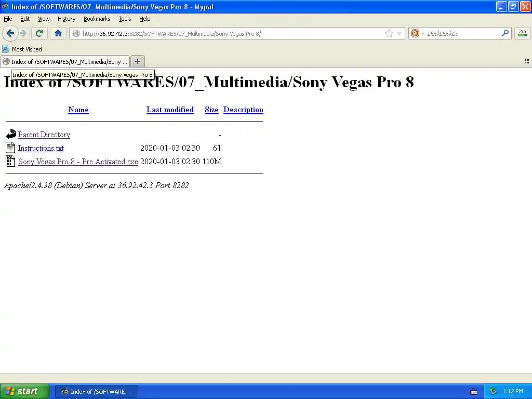Download Sony Vegas Pro 8 - Pre Activated.exe
This screenshot has width=532, height=399.
click(78, 162)
